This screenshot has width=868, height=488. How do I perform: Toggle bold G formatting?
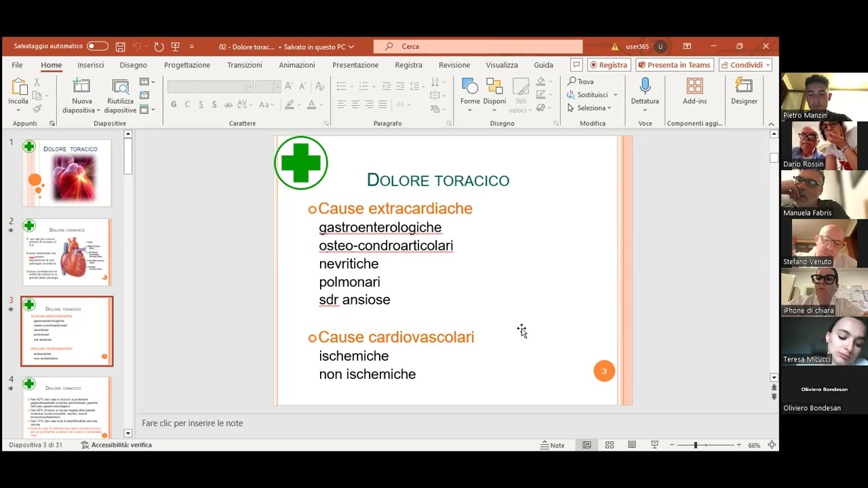pos(174,104)
